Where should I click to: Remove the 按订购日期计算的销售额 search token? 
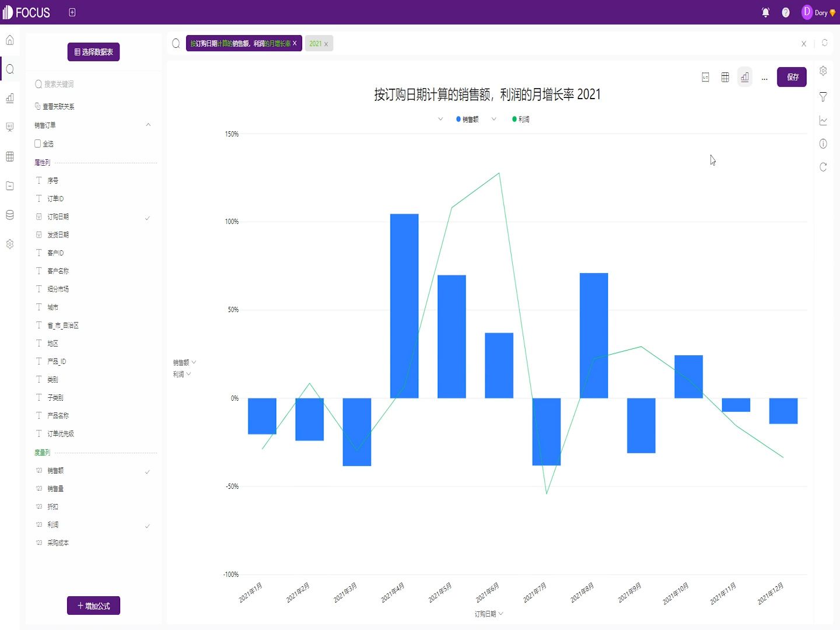pyautogui.click(x=295, y=43)
